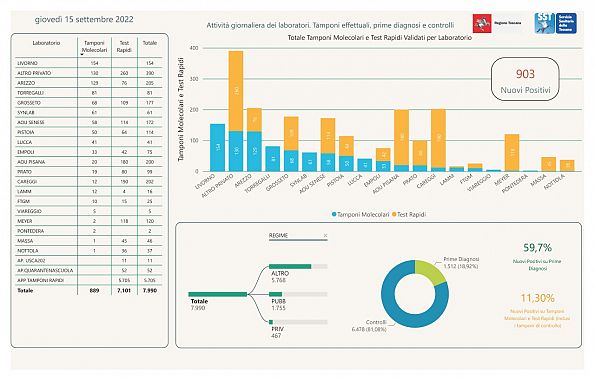Viewport: 595px width, 380px height.
Task: Click the LIVORNO blue chart bar
Action: coord(217,148)
